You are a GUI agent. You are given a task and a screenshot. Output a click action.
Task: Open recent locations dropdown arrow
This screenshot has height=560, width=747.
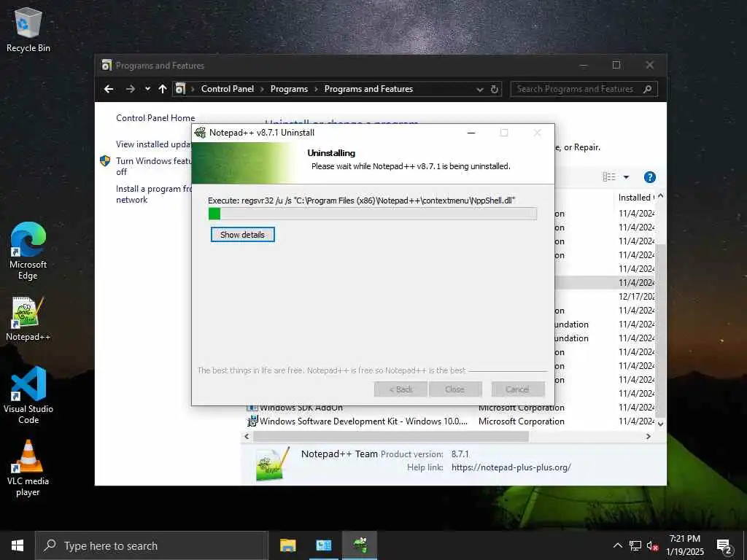147,88
